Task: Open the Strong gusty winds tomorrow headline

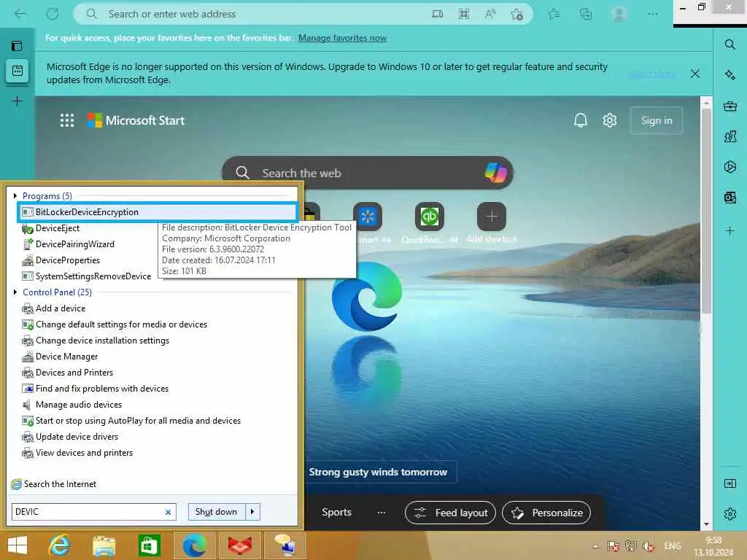Action: 378,472
